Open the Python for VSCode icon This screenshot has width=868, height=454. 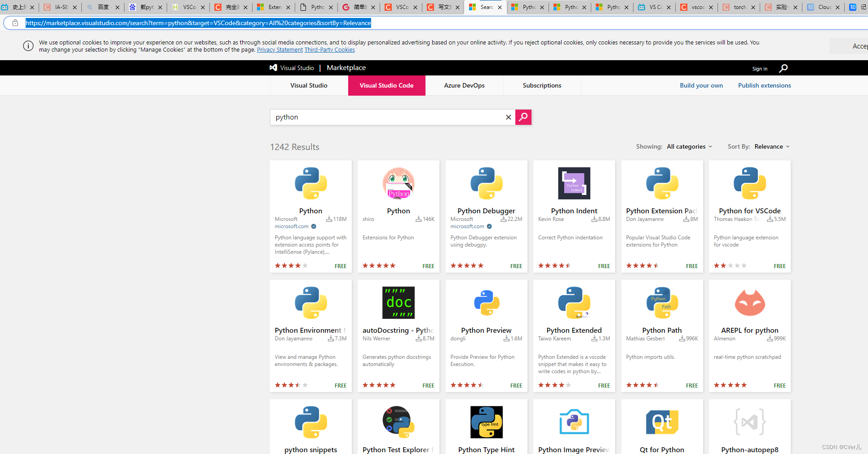point(750,183)
